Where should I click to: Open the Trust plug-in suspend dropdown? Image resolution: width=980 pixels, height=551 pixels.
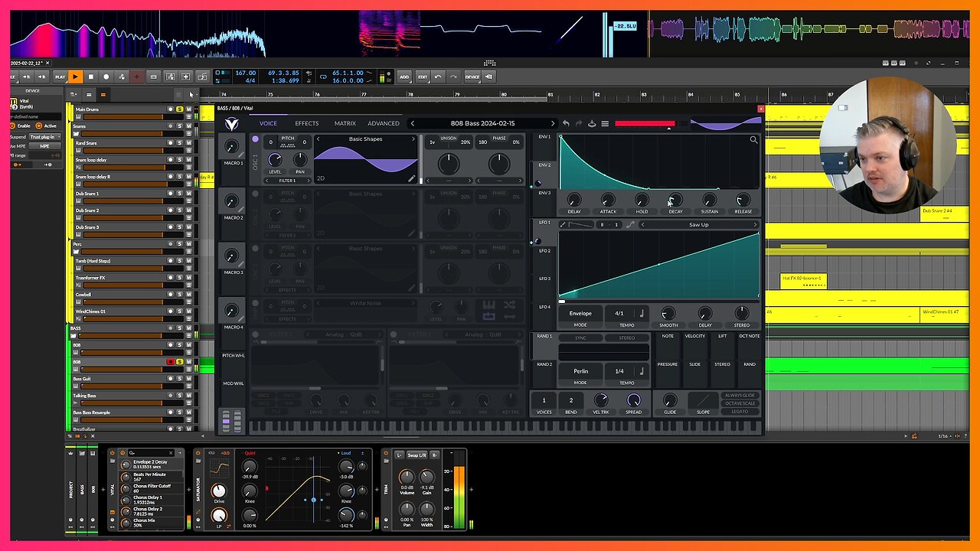[45, 136]
